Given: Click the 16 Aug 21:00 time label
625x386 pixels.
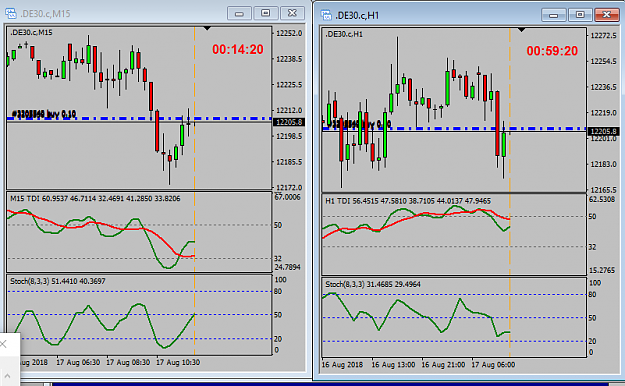Looking at the screenshot, I should click(x=443, y=364).
